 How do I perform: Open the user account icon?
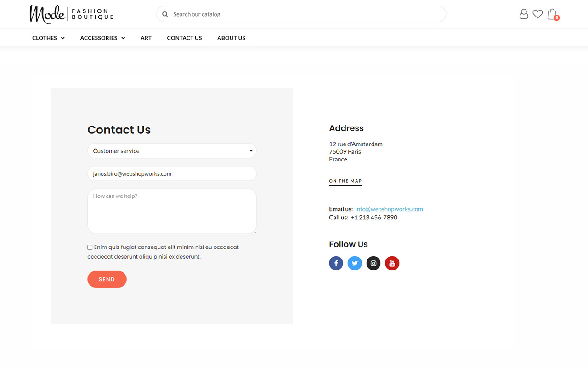[524, 14]
